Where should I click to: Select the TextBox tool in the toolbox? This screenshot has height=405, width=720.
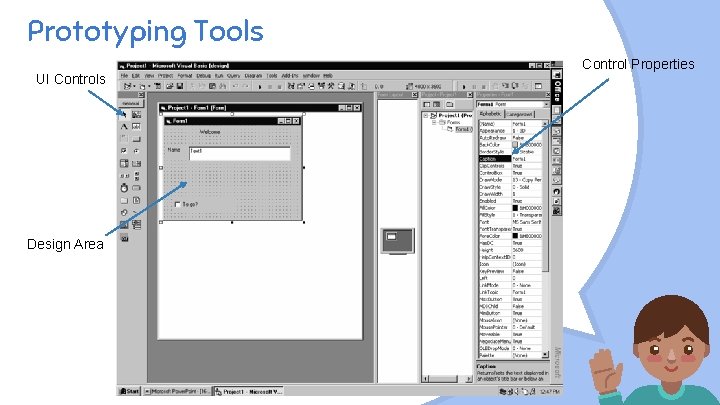tap(136, 127)
